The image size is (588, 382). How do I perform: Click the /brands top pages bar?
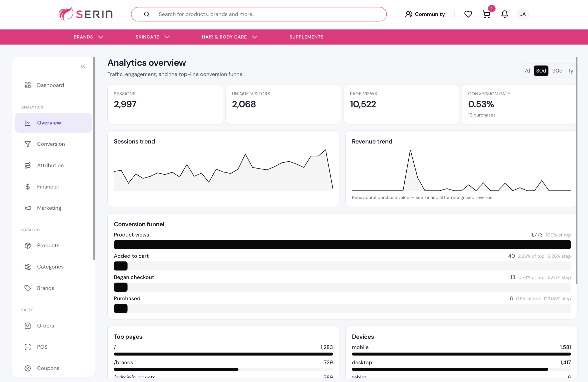pos(223,369)
